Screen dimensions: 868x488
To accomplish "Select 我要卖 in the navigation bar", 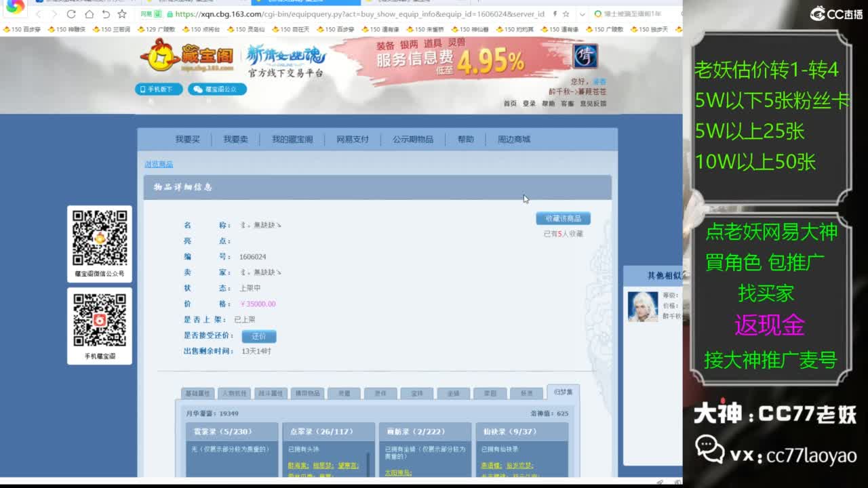I will (236, 139).
